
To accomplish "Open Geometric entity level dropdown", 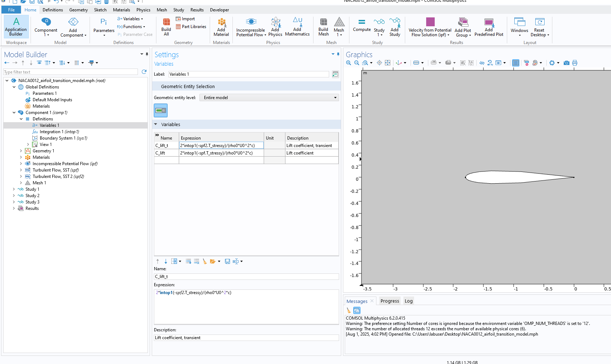I will [x=269, y=98].
